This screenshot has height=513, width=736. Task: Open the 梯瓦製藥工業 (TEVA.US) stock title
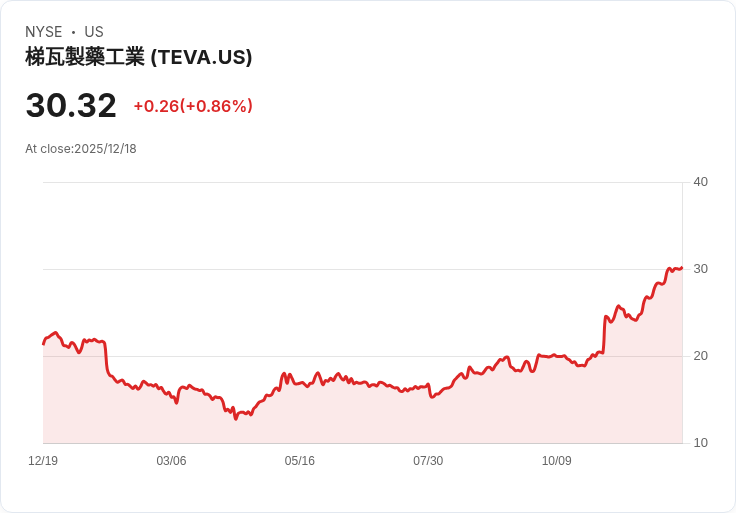pyautogui.click(x=138, y=57)
